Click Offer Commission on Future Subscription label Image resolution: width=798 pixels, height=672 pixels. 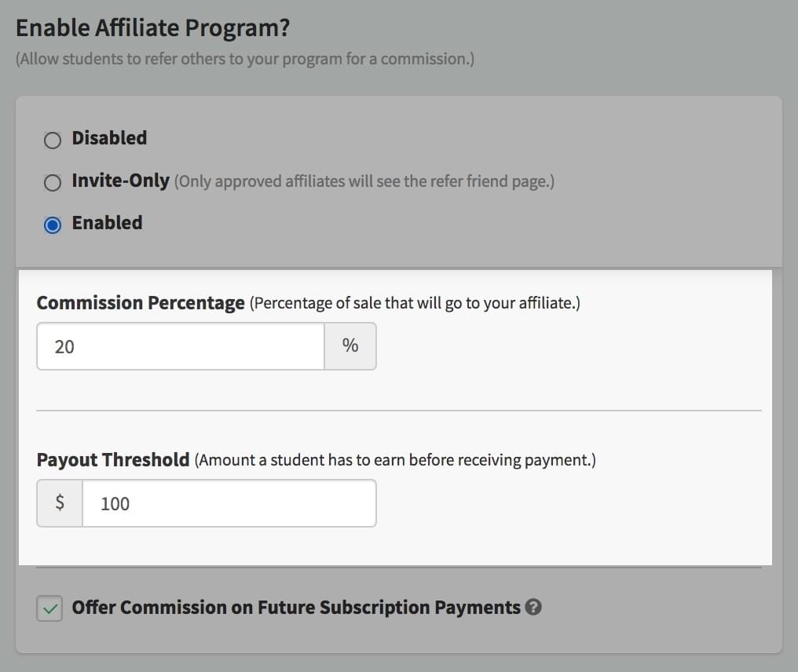(296, 608)
